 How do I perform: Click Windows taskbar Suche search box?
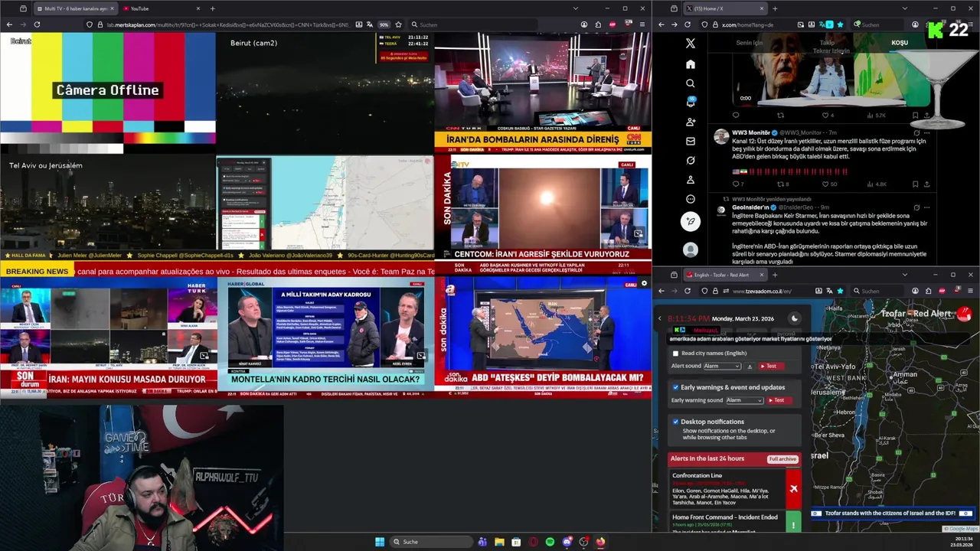pyautogui.click(x=431, y=542)
